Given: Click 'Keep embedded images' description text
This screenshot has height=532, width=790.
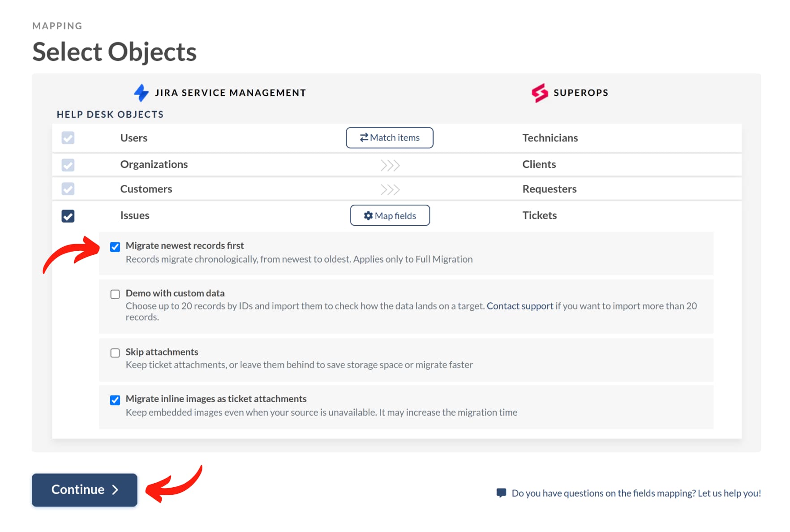Looking at the screenshot, I should click(322, 412).
